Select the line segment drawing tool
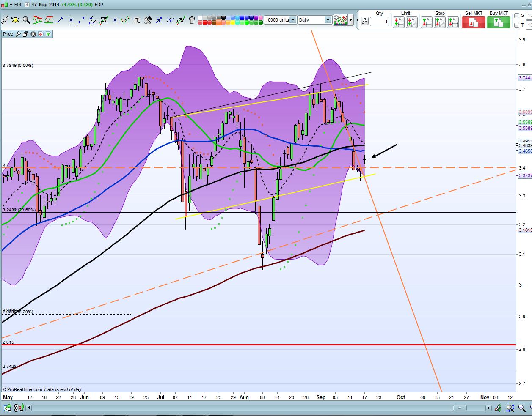The width and height of the screenshot is (532, 416). coord(60,20)
